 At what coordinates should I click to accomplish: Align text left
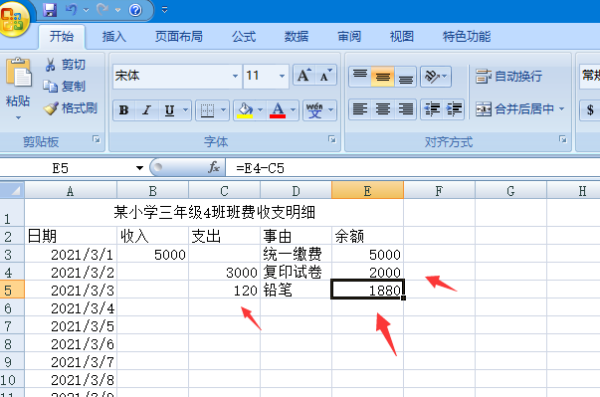(360, 109)
